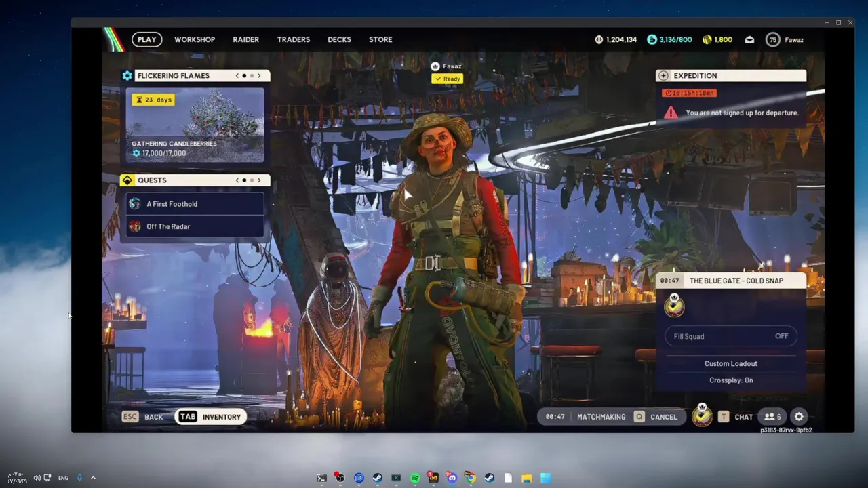The height and width of the screenshot is (488, 868).
Task: Open the mail inbox envelope icon
Action: click(749, 39)
